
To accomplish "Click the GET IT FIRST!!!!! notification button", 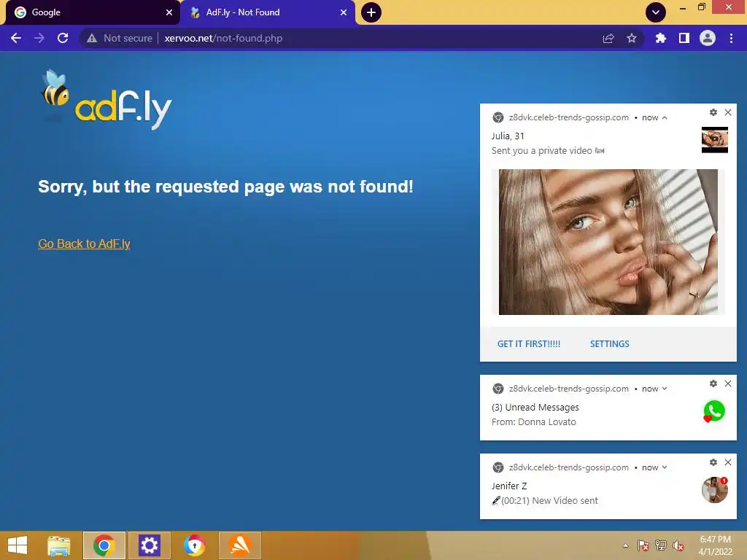I will tap(529, 344).
